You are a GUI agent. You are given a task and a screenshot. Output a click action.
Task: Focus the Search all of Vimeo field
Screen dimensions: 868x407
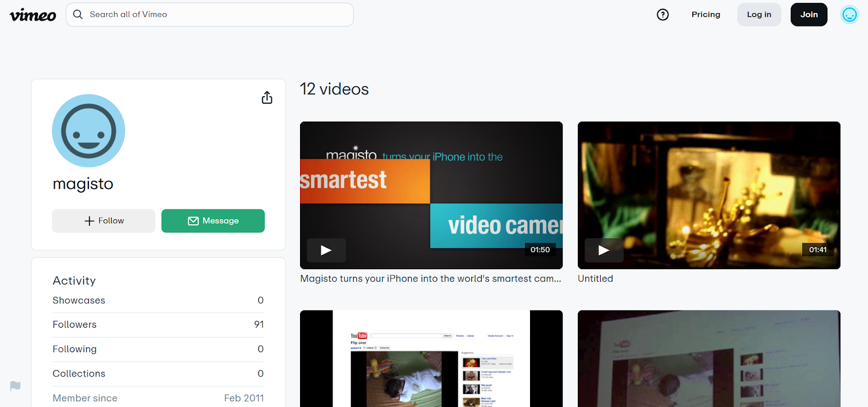coord(209,15)
